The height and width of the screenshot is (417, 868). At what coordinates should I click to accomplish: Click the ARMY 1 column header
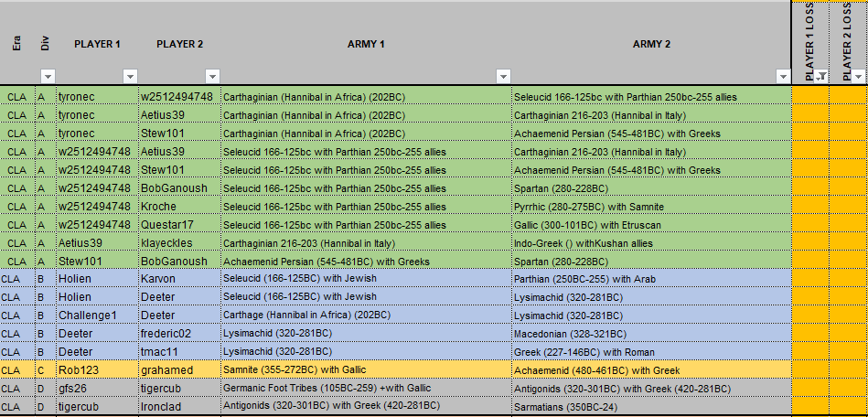tap(366, 44)
